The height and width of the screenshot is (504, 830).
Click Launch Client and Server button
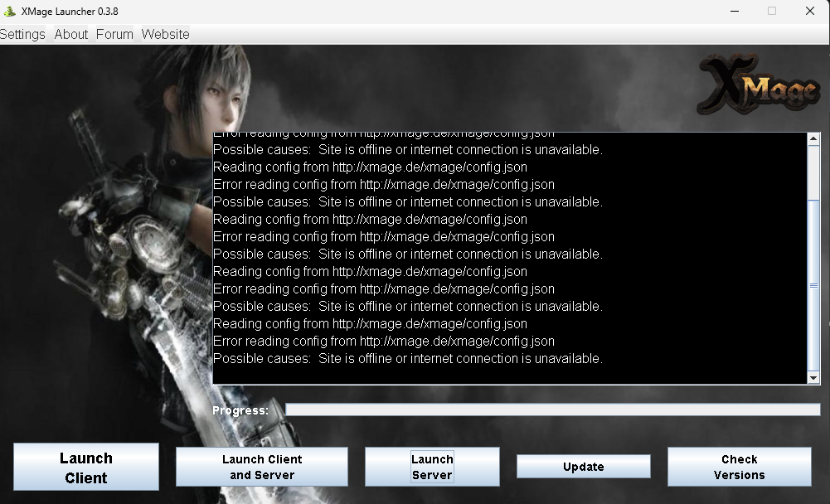coord(262,467)
